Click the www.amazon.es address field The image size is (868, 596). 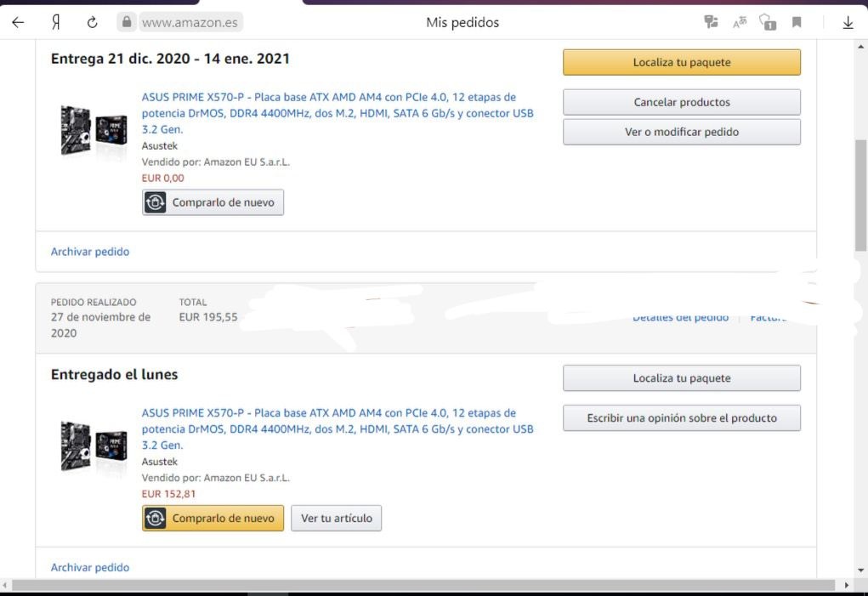point(190,23)
